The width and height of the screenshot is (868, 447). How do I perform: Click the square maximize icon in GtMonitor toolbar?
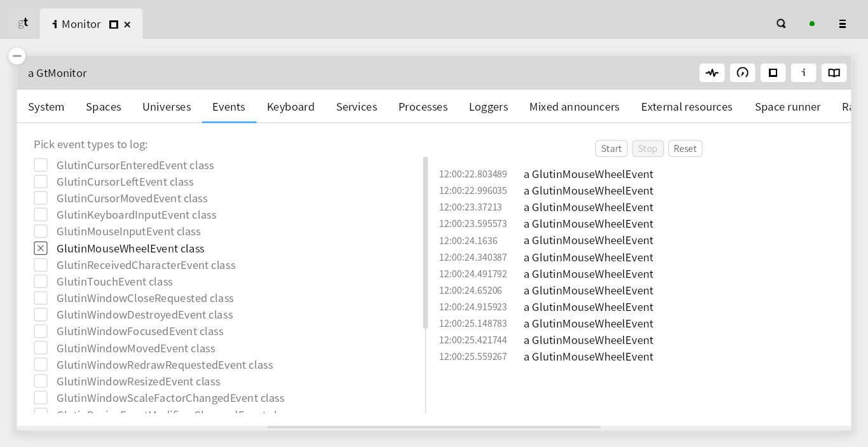[x=773, y=72]
